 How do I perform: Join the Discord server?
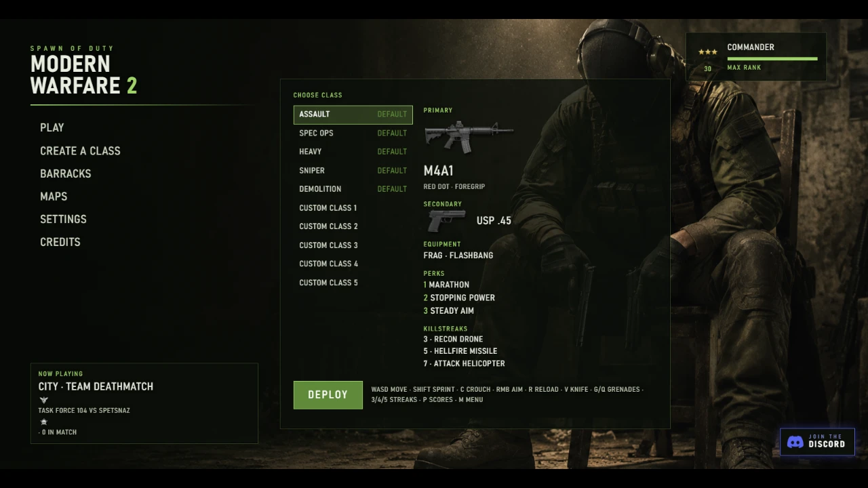817,442
